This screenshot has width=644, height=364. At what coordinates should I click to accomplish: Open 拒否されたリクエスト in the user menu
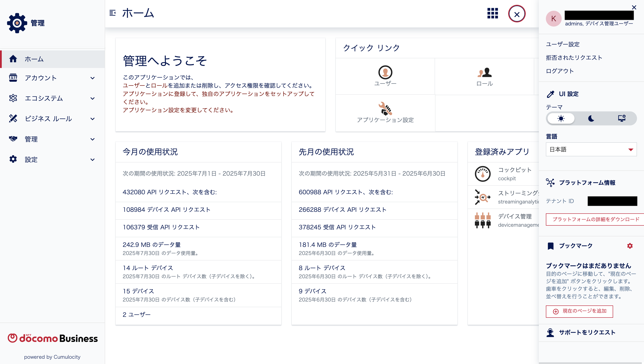[574, 58]
